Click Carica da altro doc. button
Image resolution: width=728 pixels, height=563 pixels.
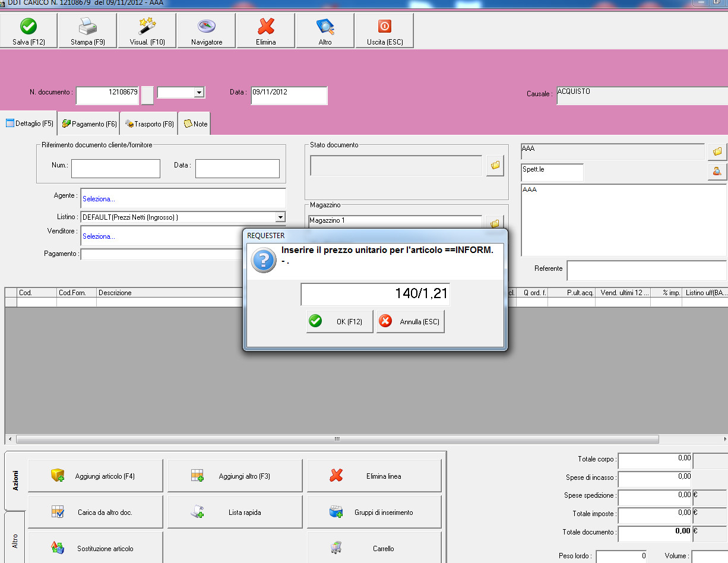(96, 512)
